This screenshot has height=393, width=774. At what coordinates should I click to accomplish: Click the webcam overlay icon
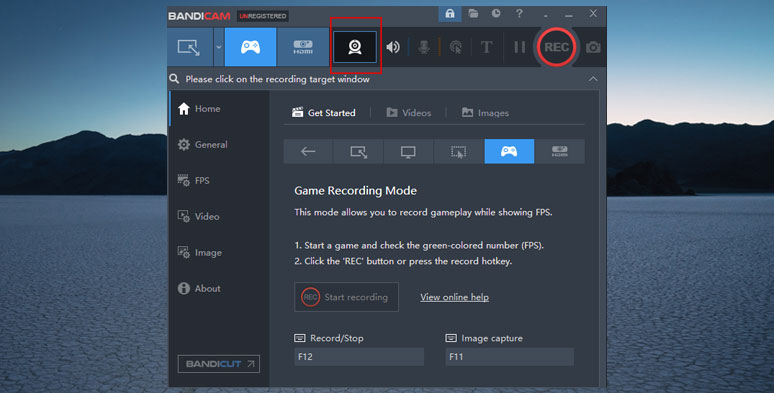point(355,47)
